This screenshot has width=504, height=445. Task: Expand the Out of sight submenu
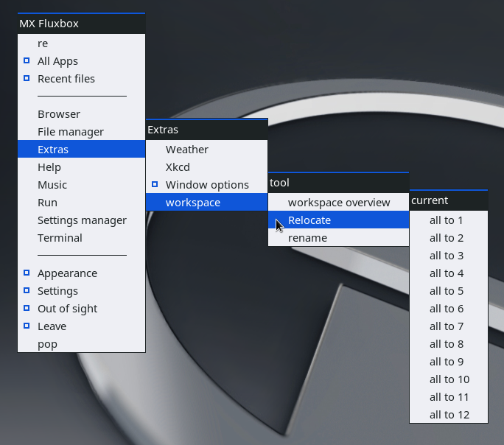coord(81,308)
